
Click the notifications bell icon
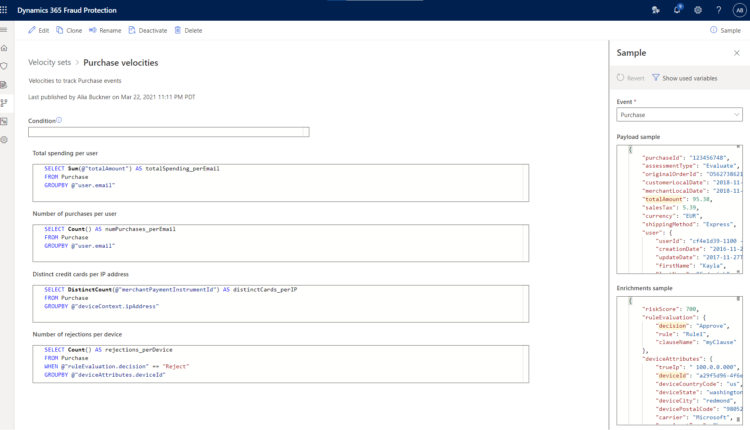tap(677, 9)
